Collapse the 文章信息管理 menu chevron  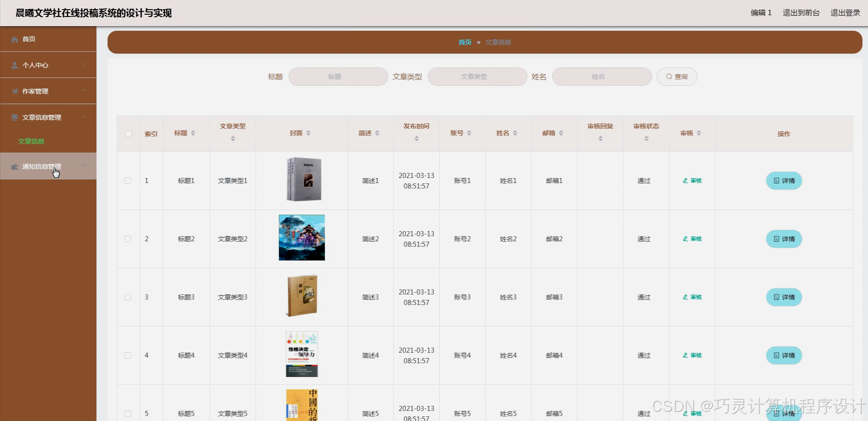pos(84,117)
